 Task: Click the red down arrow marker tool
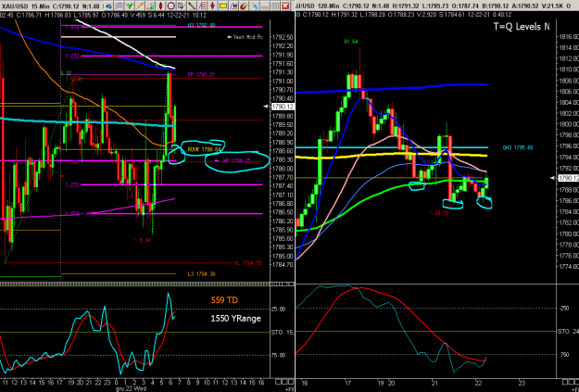pos(212,6)
